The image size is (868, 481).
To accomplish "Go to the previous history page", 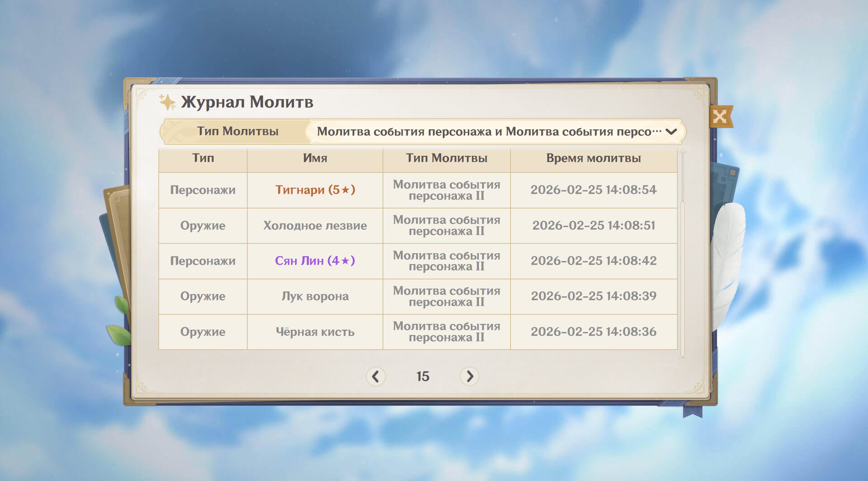I will [x=375, y=376].
